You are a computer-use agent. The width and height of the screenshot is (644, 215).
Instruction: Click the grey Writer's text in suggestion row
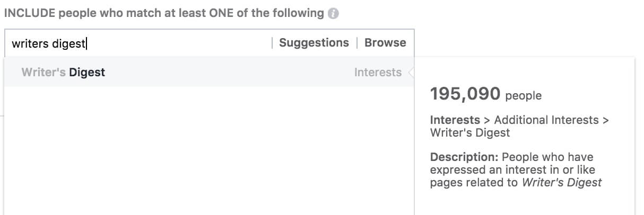[43, 72]
